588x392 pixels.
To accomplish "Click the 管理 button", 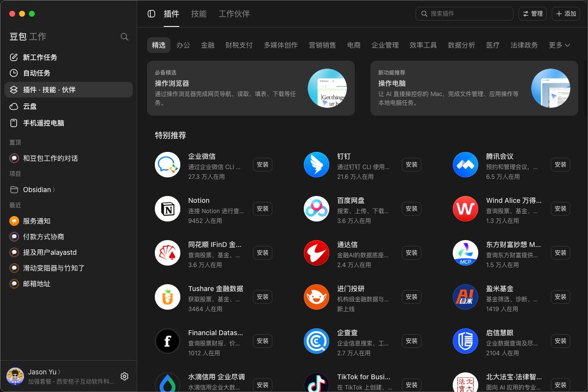I will tap(533, 14).
